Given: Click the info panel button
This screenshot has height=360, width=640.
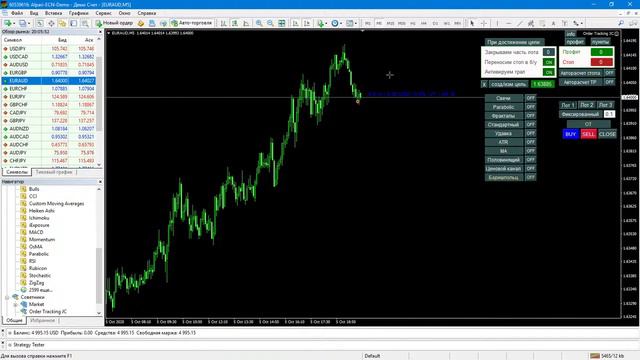Looking at the screenshot, I should coord(571,33).
